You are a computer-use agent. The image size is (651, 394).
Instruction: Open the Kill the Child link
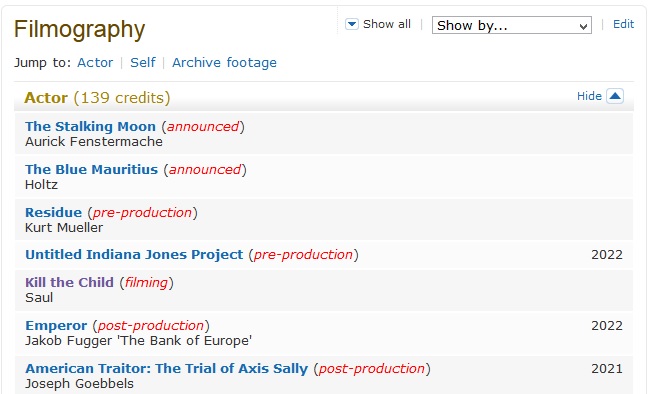tap(69, 282)
